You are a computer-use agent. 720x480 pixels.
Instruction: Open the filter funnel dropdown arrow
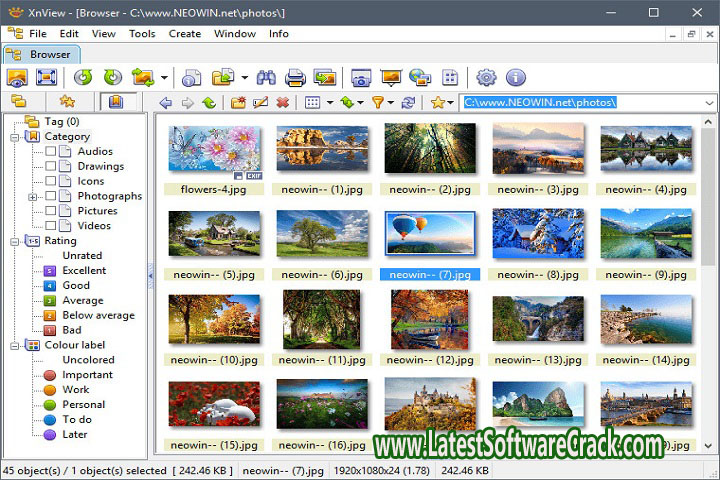(391, 102)
